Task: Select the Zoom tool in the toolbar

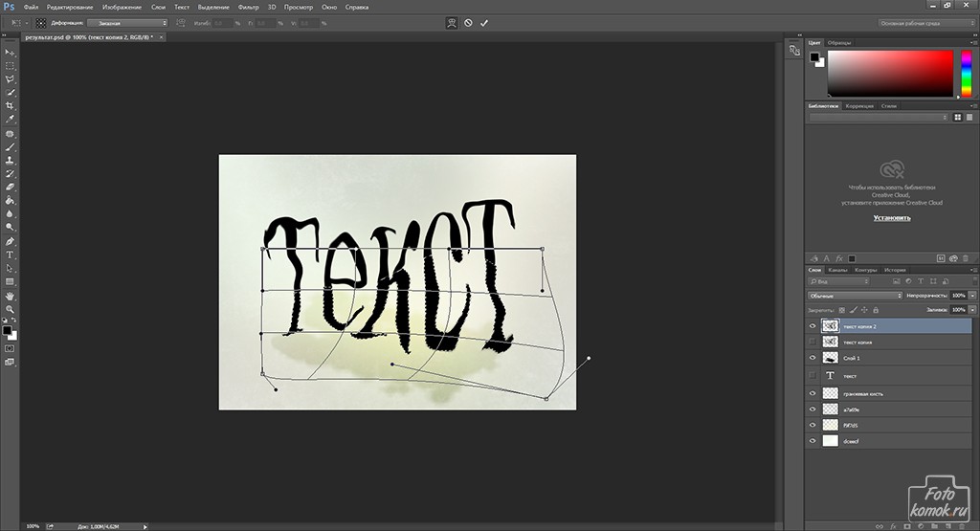Action: point(11,309)
